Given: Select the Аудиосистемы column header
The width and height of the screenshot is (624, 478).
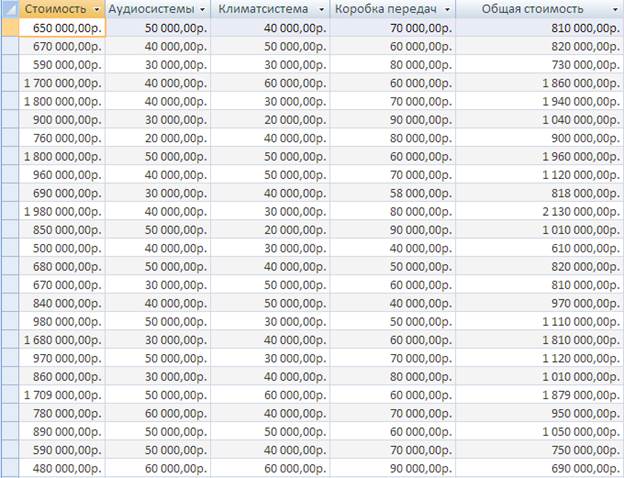Looking at the screenshot, I should pos(158,9).
